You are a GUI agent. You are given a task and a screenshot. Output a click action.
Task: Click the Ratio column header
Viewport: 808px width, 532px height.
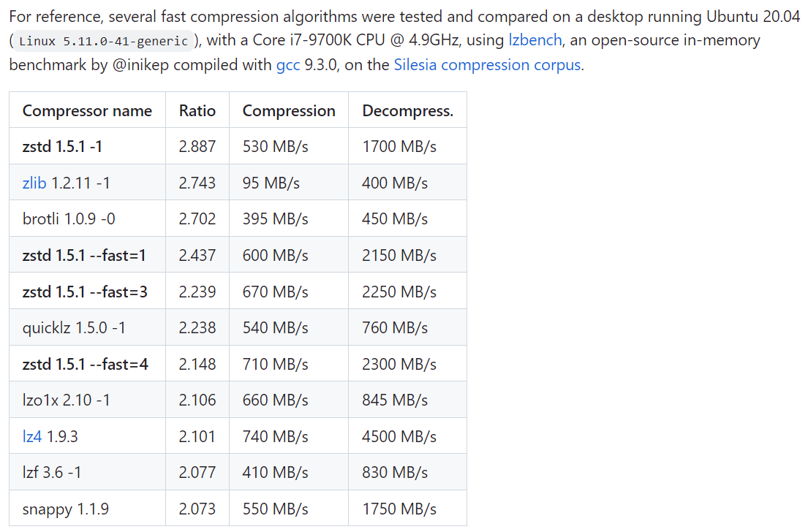(197, 111)
